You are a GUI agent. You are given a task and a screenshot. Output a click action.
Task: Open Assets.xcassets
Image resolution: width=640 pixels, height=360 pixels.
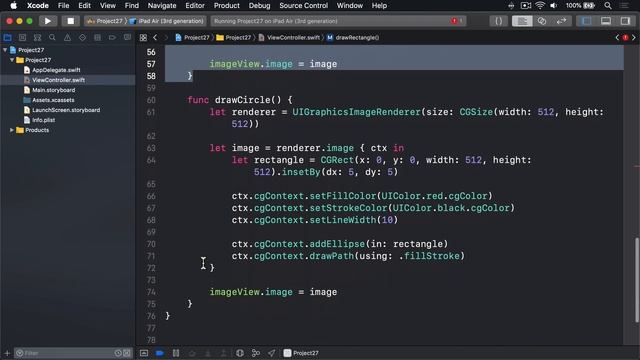click(x=53, y=100)
